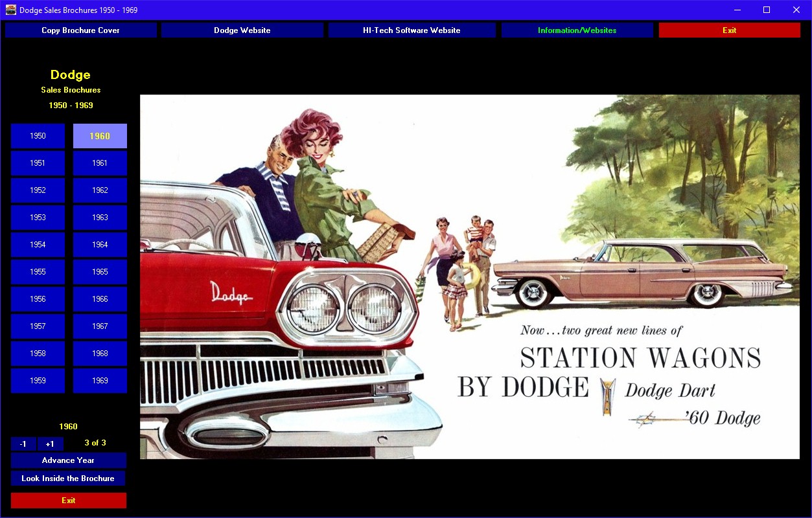Choose the 1955 brochure year
This screenshot has height=518, width=812.
point(38,272)
